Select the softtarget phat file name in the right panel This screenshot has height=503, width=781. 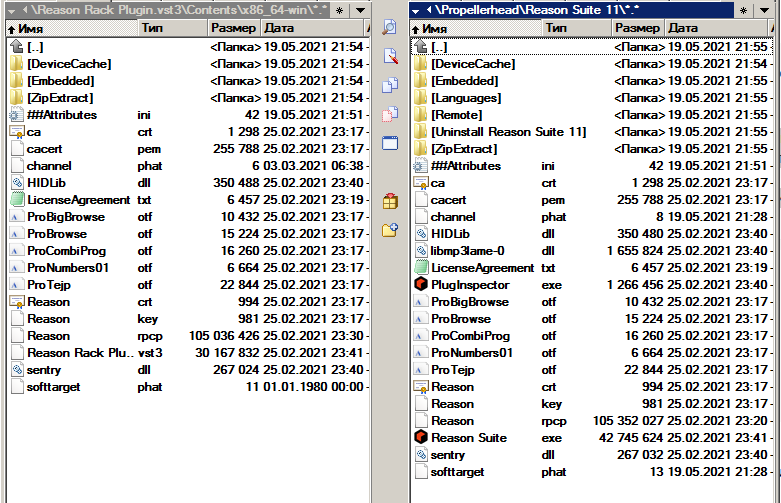point(457,472)
